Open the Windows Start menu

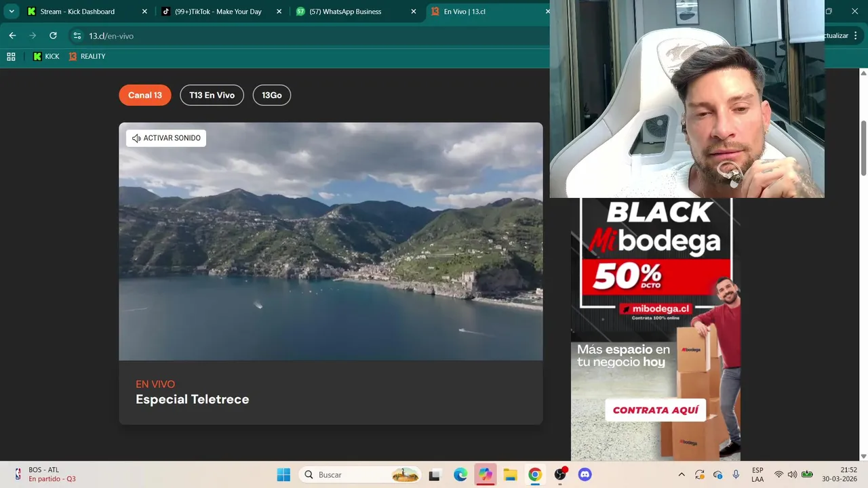point(283,475)
